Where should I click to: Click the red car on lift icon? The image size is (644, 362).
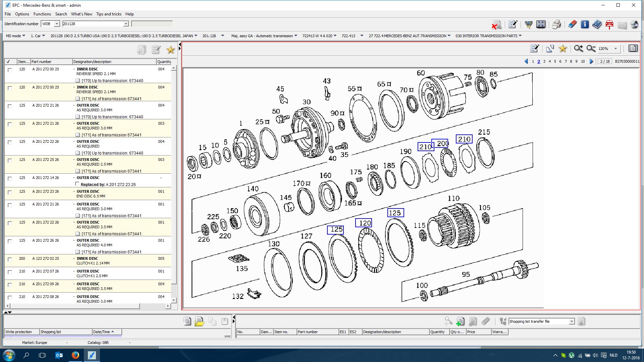(609, 24)
